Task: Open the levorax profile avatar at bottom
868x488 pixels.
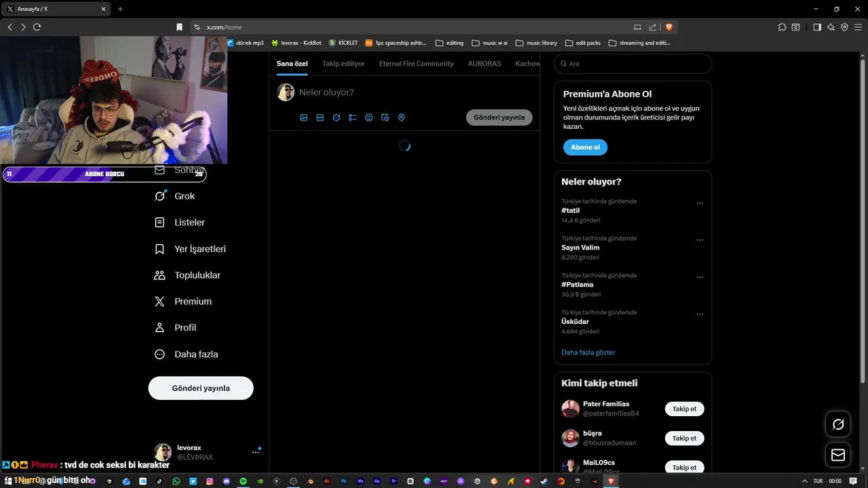Action: (x=163, y=452)
